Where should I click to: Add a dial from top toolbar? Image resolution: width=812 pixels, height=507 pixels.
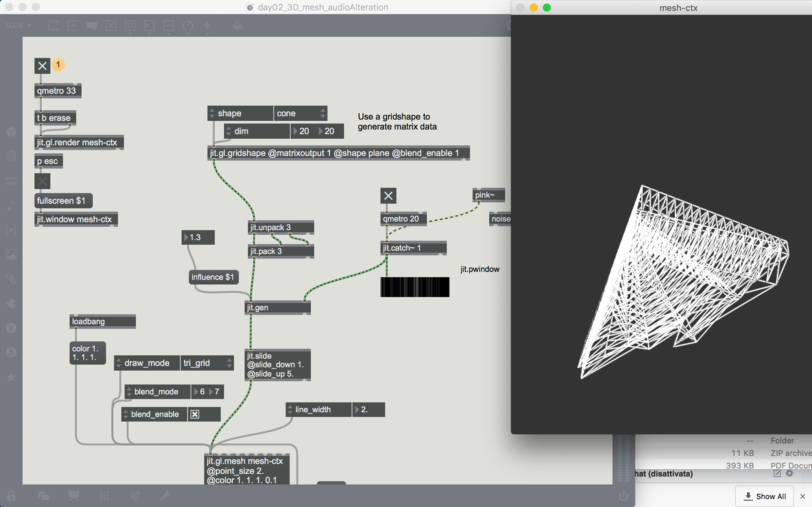point(188,26)
